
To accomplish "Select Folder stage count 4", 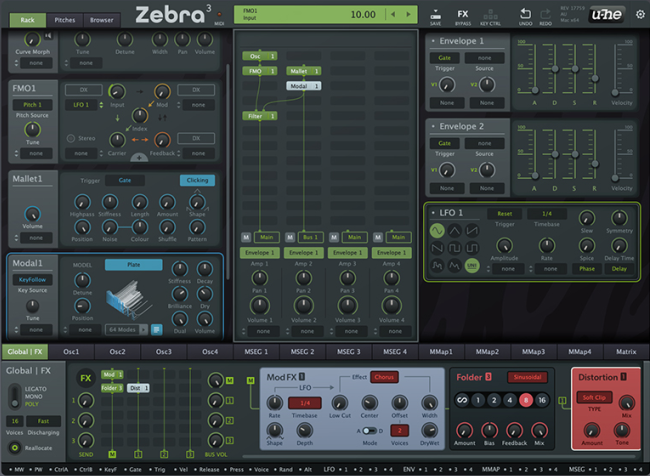I will tap(509, 400).
